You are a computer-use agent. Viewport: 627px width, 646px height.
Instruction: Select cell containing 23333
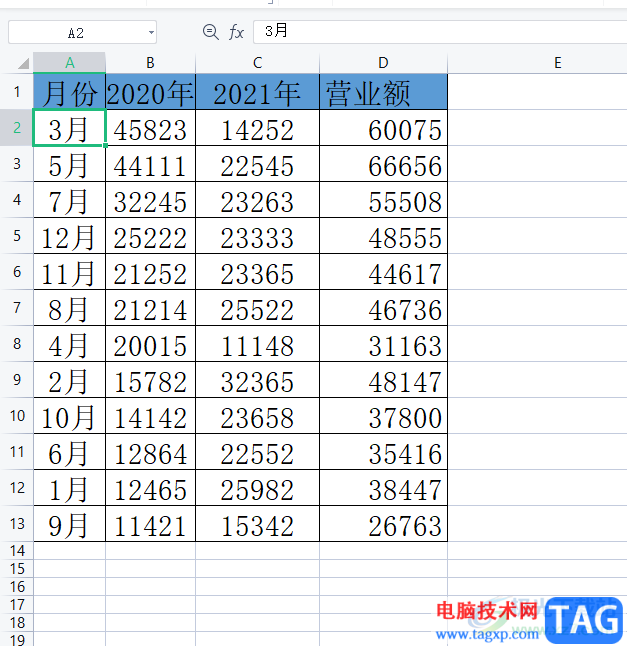[x=257, y=236]
